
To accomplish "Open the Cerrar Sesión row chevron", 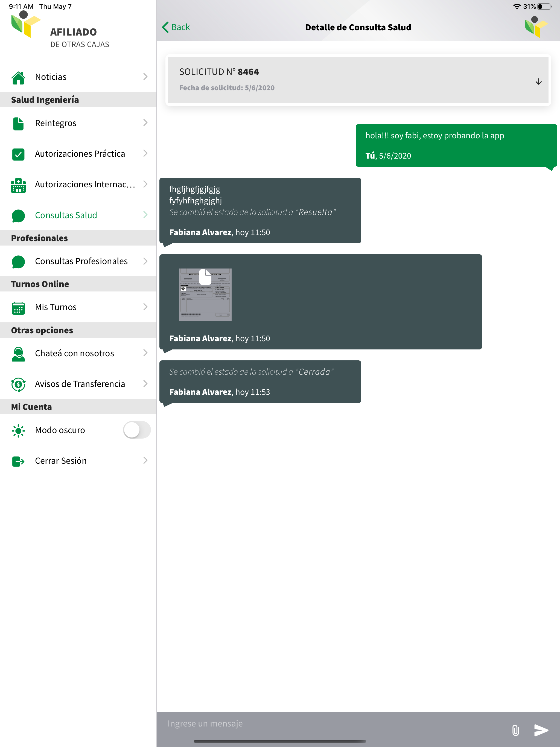I will tap(145, 460).
